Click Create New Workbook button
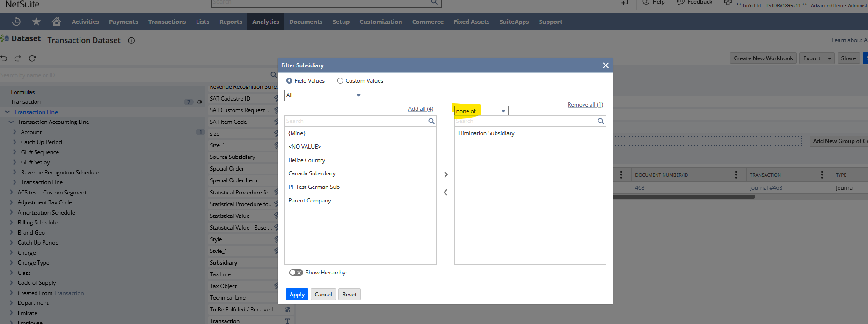The height and width of the screenshot is (324, 868). pos(764,58)
